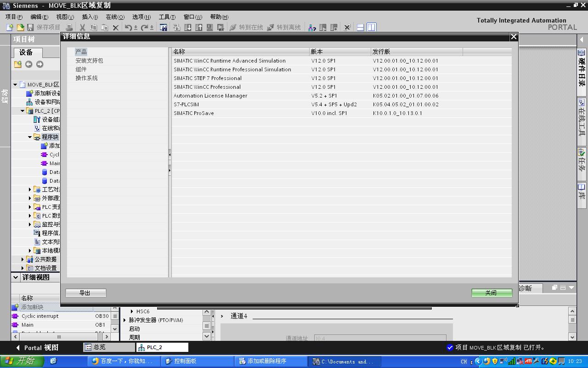Expand the 监控与强制表 folder
Image resolution: width=588 pixels, height=368 pixels.
pos(30,224)
